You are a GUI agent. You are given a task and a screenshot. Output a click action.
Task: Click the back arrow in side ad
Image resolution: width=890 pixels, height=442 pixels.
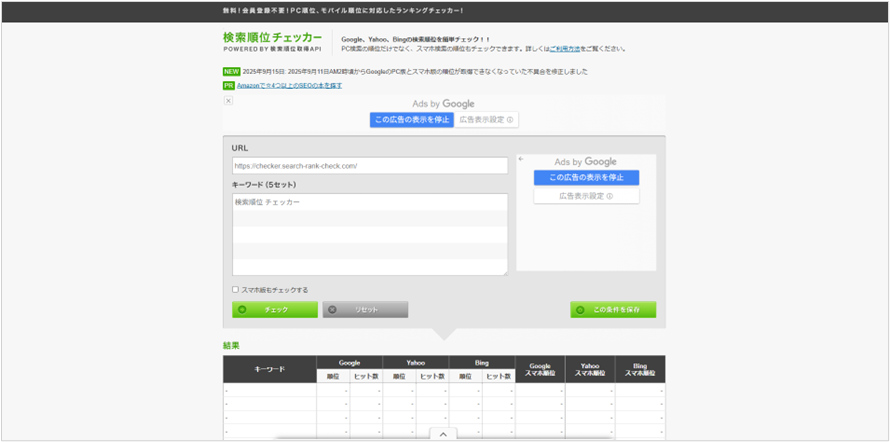click(x=521, y=159)
